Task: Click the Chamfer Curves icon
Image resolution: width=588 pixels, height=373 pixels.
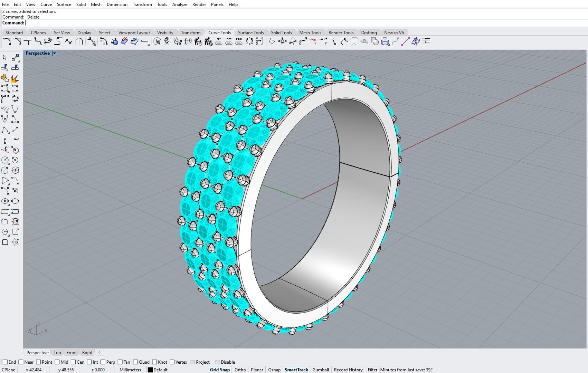Action: point(17,41)
